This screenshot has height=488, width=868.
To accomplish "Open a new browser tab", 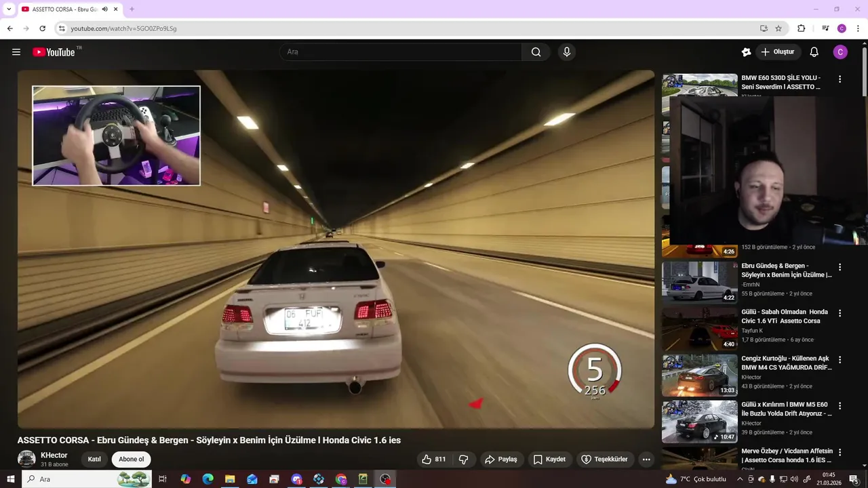I will (132, 9).
